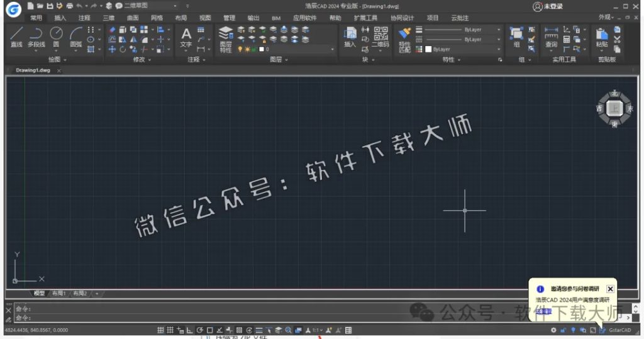Click the Erase tool in 修改 panel

[112, 30]
